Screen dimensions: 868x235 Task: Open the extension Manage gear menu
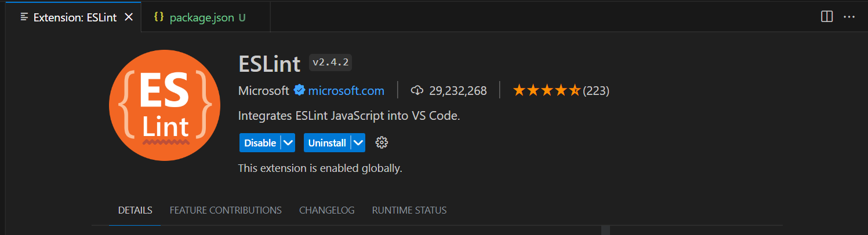pos(382,142)
